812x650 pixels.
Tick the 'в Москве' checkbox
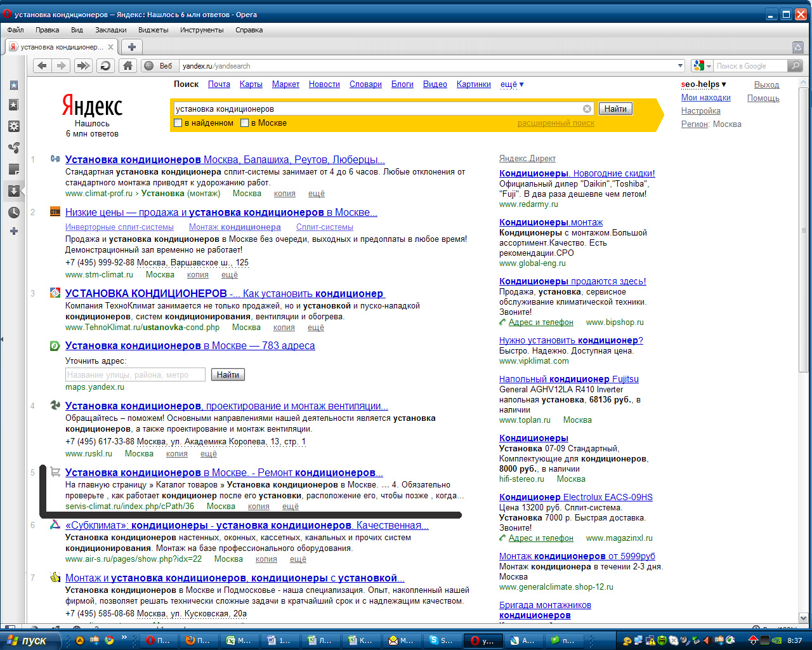244,123
